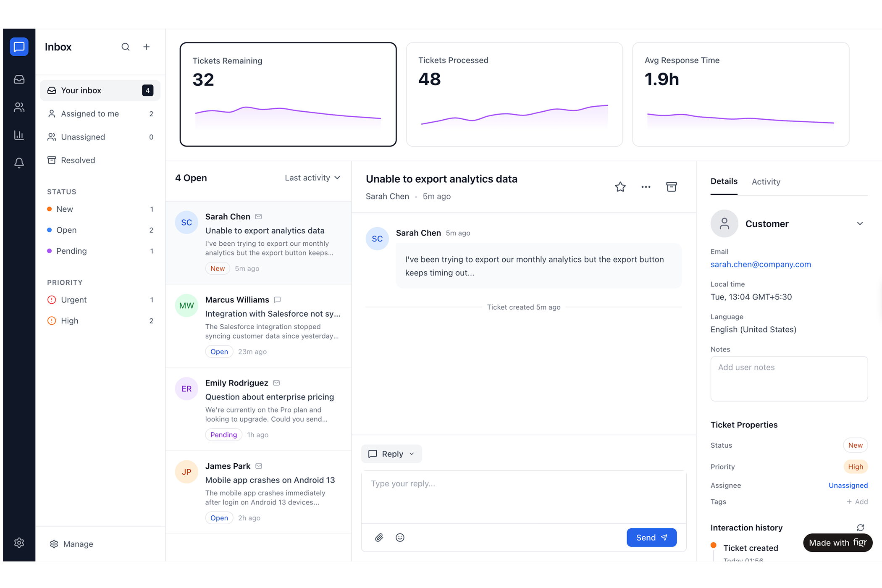Archive ticket using the box icon
Image resolution: width=882 pixels, height=588 pixels.
tap(671, 187)
